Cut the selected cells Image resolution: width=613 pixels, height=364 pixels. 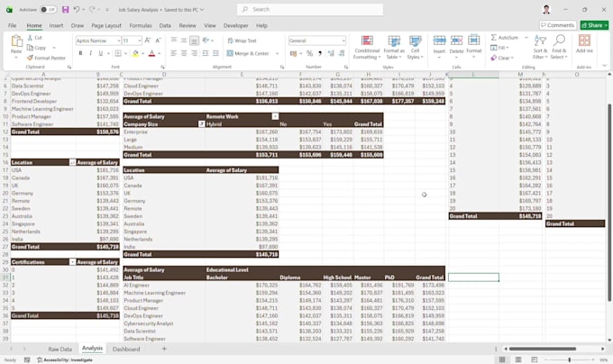click(34, 38)
